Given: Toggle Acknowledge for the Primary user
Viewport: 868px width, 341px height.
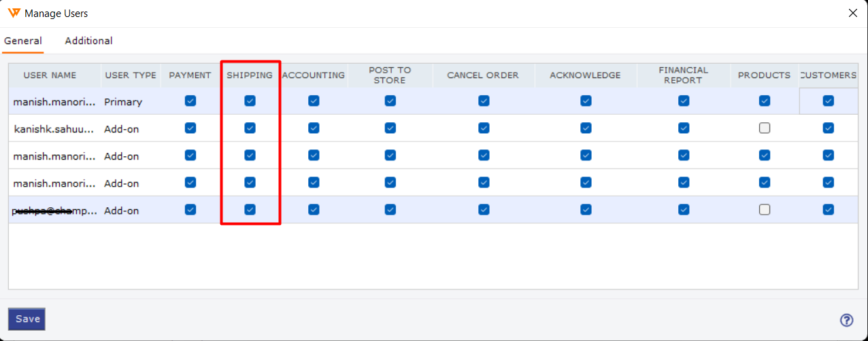Looking at the screenshot, I should pyautogui.click(x=586, y=101).
